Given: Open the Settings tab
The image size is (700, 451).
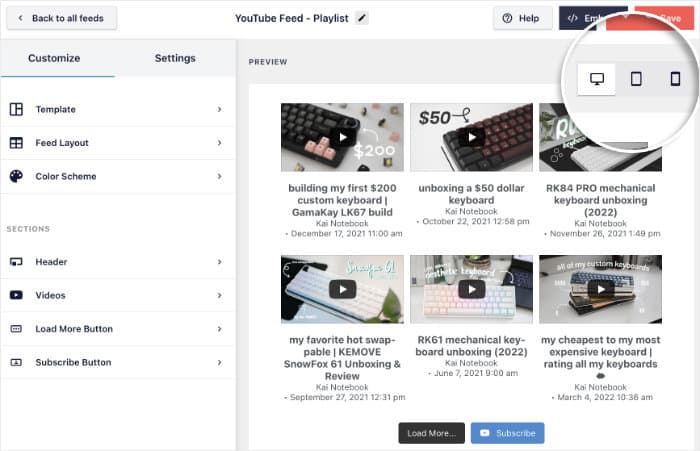Looking at the screenshot, I should click(x=175, y=58).
